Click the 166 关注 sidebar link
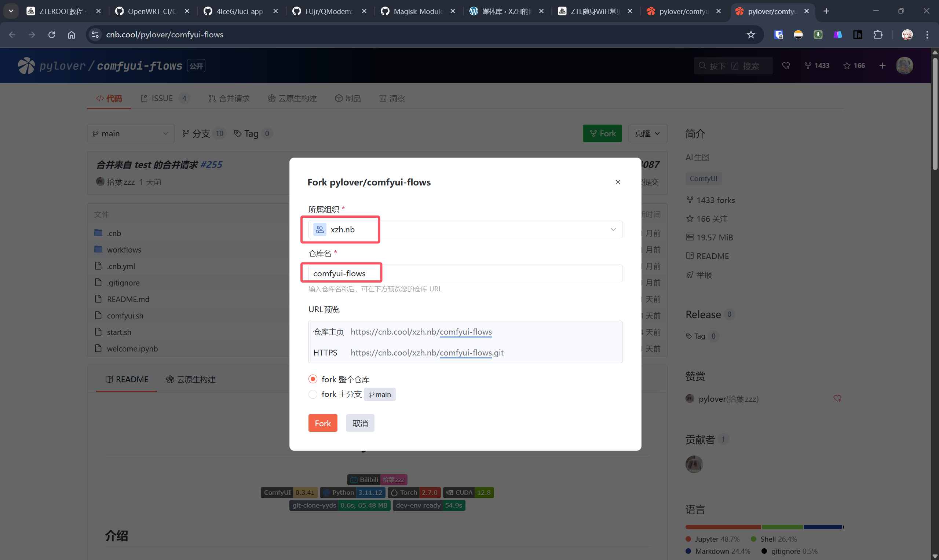 [x=706, y=219]
